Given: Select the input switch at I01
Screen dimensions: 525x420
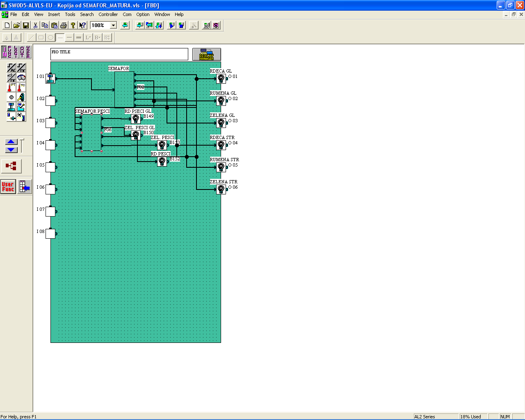Looking at the screenshot, I should pos(50,78).
